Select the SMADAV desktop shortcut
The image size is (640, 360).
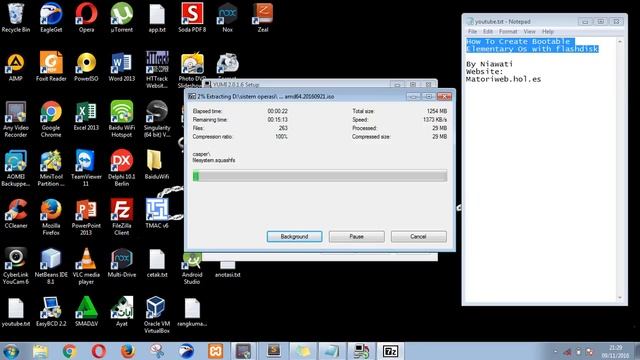click(86, 312)
